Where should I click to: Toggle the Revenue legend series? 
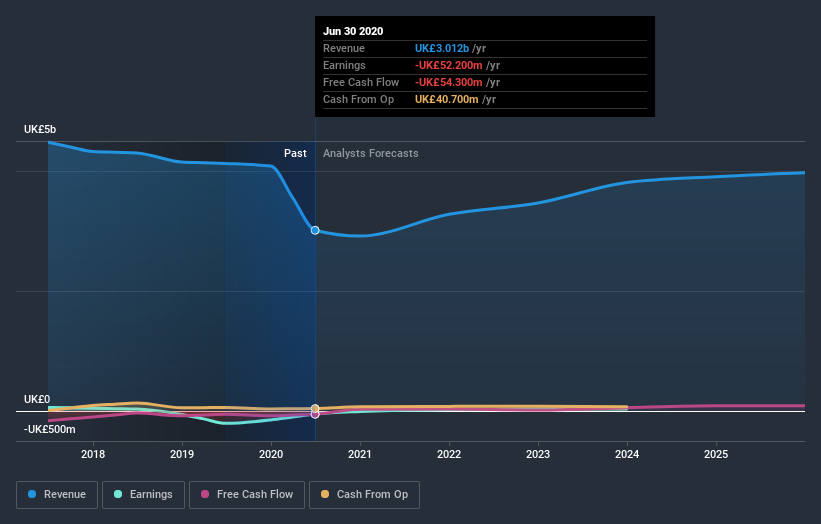[x=57, y=495]
